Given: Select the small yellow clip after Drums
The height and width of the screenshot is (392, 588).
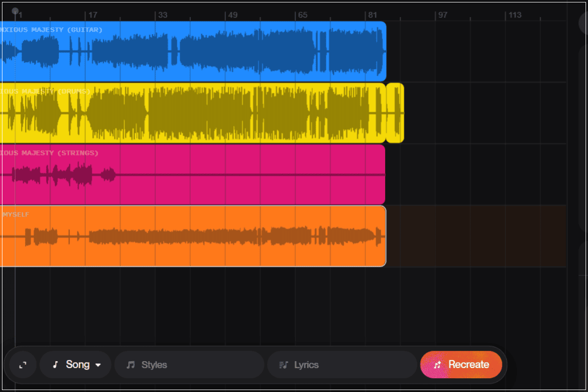Looking at the screenshot, I should pyautogui.click(x=395, y=113).
